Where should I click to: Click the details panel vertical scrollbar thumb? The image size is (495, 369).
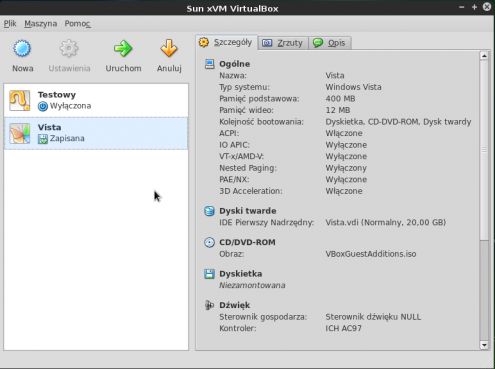click(484, 150)
